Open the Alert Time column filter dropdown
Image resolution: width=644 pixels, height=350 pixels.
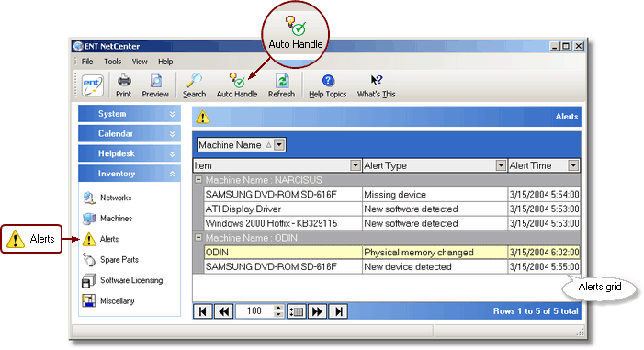tap(573, 165)
